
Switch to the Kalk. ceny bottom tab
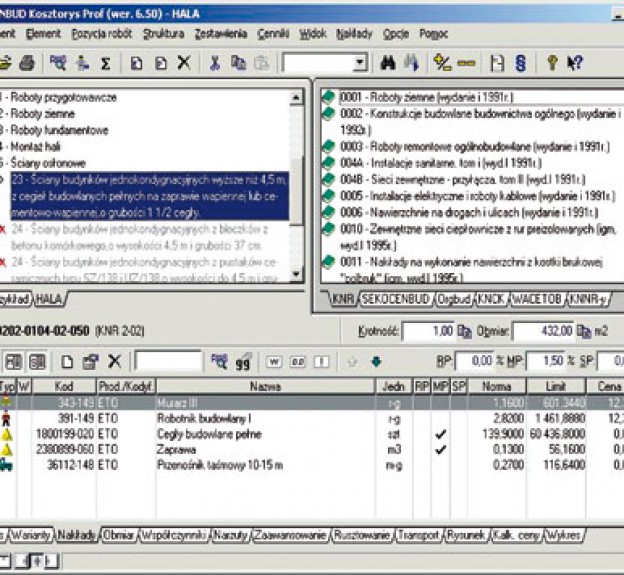point(517,535)
